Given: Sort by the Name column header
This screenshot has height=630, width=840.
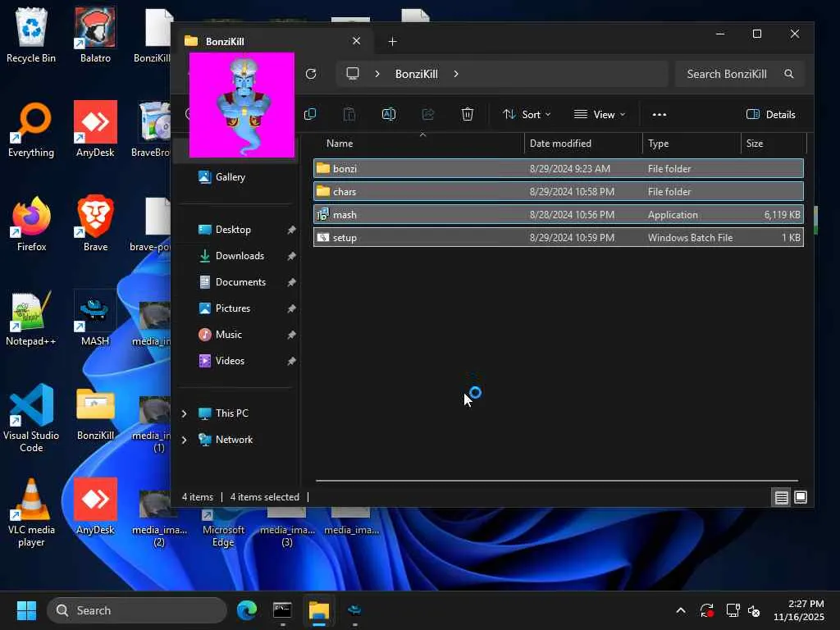Looking at the screenshot, I should pos(340,144).
